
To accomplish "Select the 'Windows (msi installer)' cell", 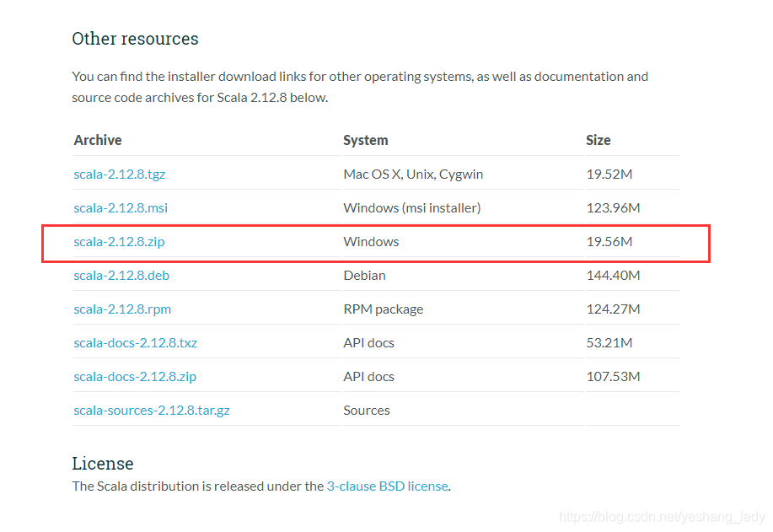I will (x=411, y=208).
